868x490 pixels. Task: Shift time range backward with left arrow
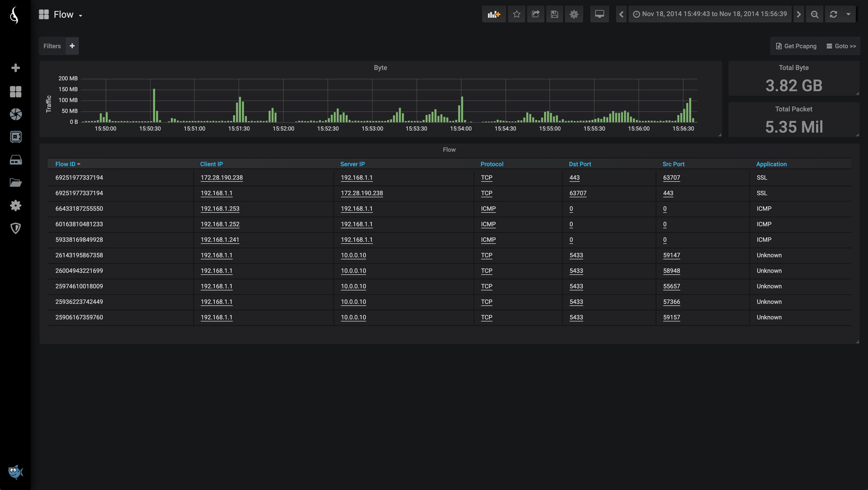click(x=621, y=14)
